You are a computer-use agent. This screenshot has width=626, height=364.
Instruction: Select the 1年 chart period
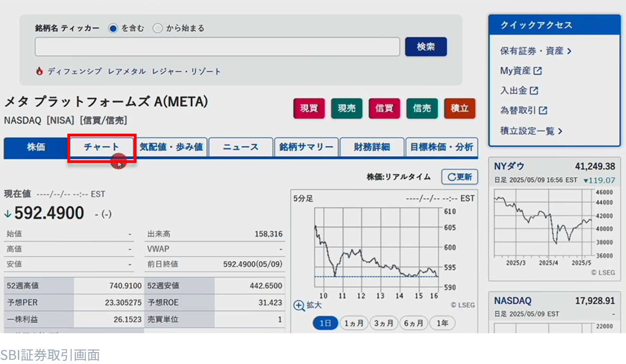(442, 323)
